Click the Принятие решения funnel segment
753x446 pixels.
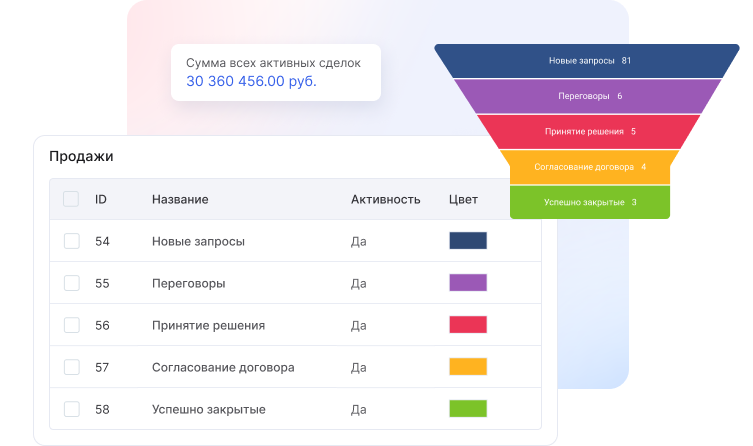point(589,131)
